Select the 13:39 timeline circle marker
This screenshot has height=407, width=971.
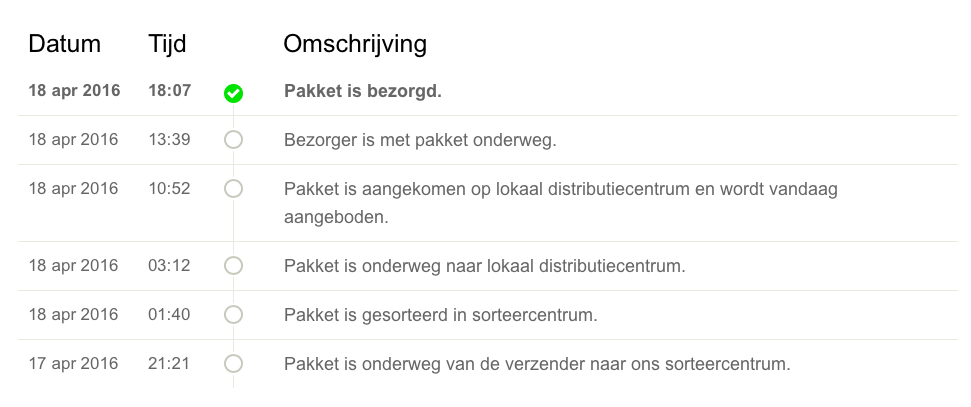coord(233,140)
